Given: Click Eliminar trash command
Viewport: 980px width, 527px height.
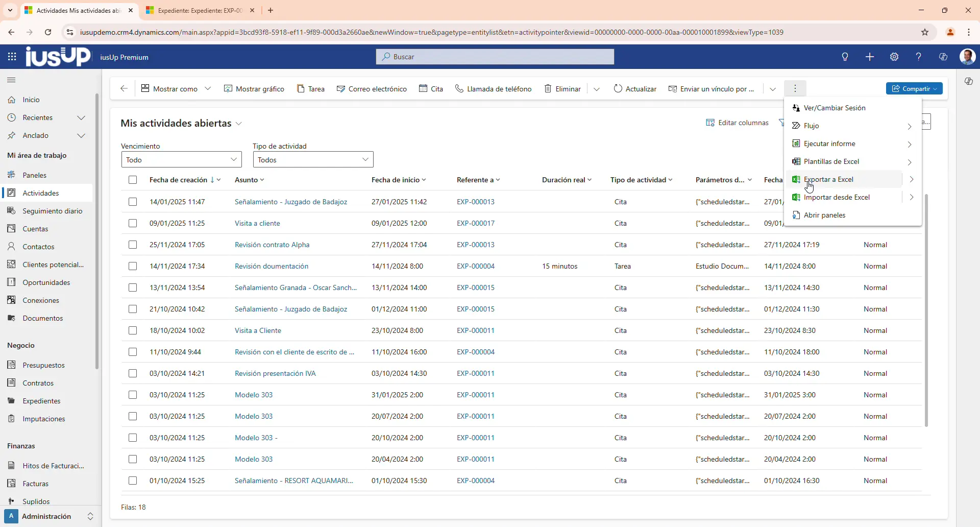Looking at the screenshot, I should [x=562, y=89].
